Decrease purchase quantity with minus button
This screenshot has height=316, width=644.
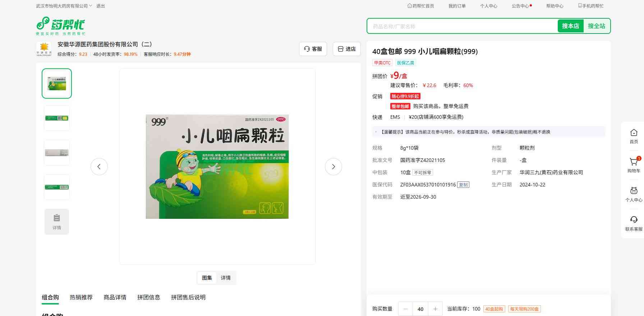pos(406,309)
